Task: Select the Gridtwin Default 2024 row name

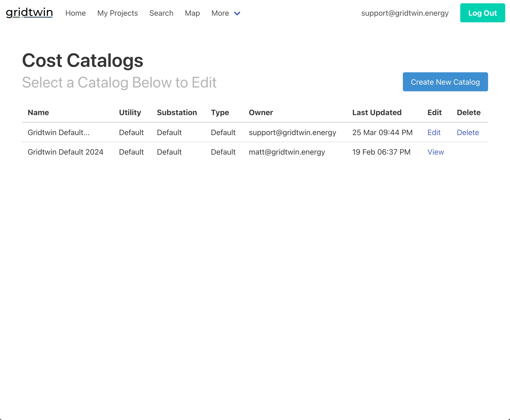Action: [x=65, y=152]
